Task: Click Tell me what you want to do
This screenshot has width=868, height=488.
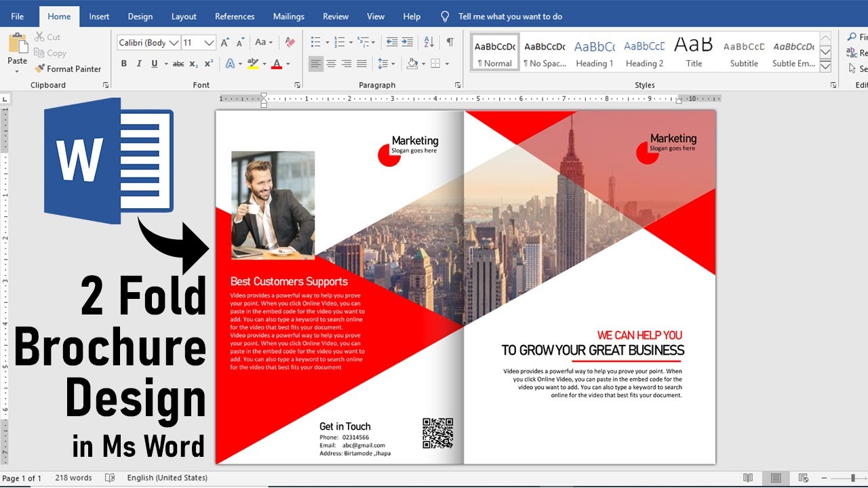Action: 510,16
